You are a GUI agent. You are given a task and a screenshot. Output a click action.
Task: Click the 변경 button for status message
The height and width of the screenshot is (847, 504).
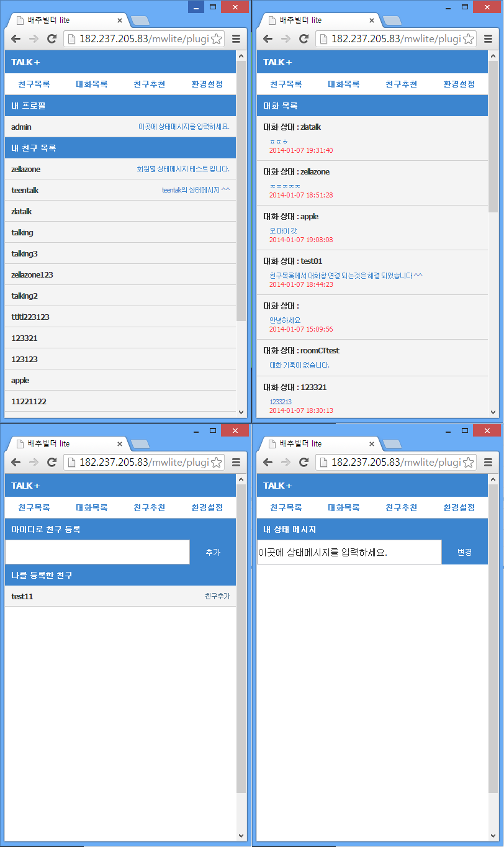[x=464, y=552]
